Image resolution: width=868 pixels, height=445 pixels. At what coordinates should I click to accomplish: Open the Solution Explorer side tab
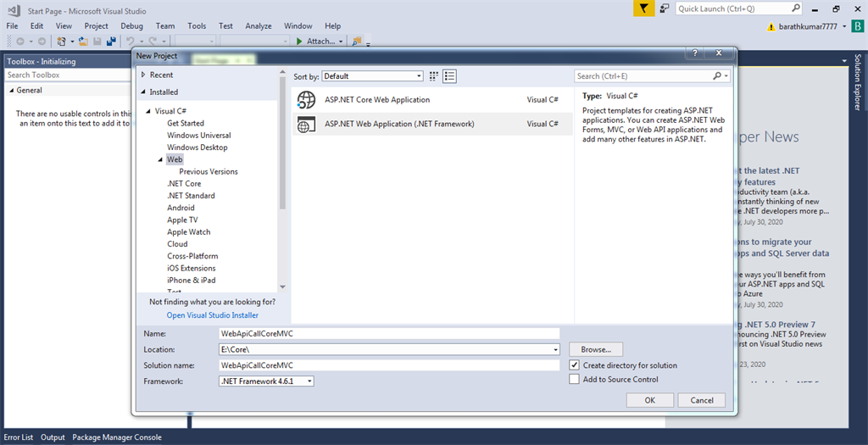click(x=858, y=82)
